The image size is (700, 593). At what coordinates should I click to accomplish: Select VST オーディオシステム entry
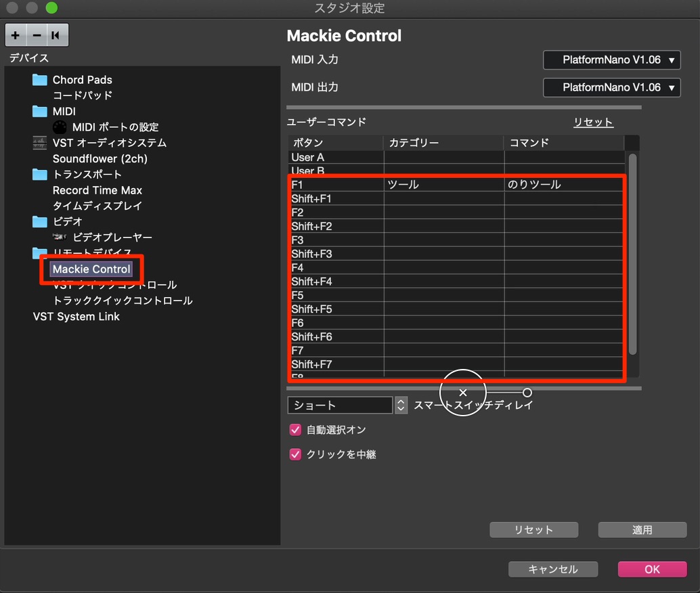click(110, 143)
